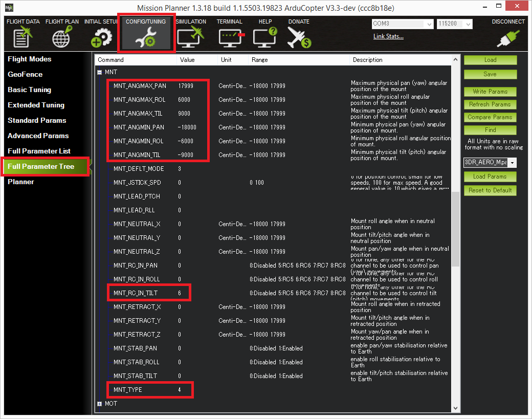The width and height of the screenshot is (532, 419).
Task: Open the Help monitor icon
Action: [x=265, y=38]
